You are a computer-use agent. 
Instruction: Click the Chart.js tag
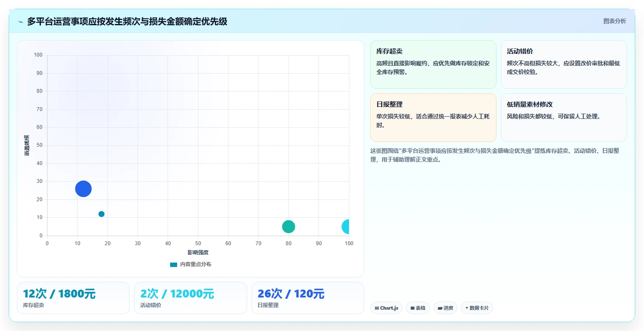tap(386, 308)
